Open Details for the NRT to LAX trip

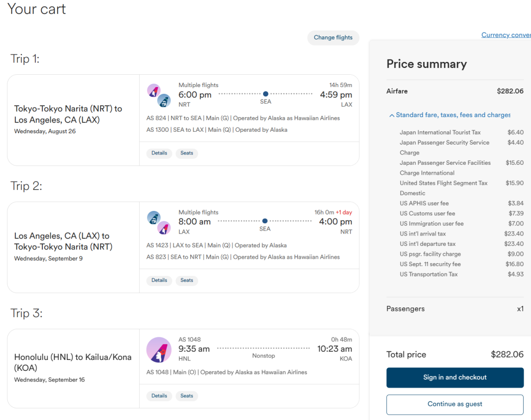pos(159,153)
